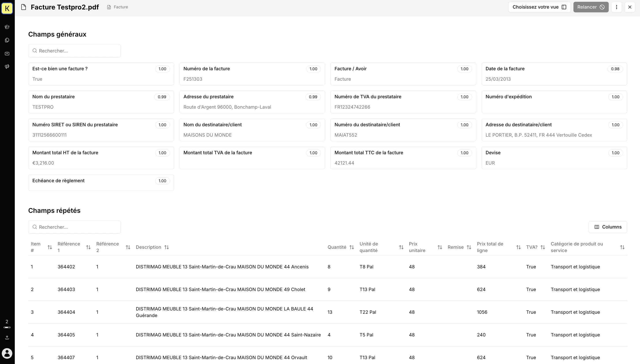Open the documents copy sidebar icon

click(x=7, y=40)
